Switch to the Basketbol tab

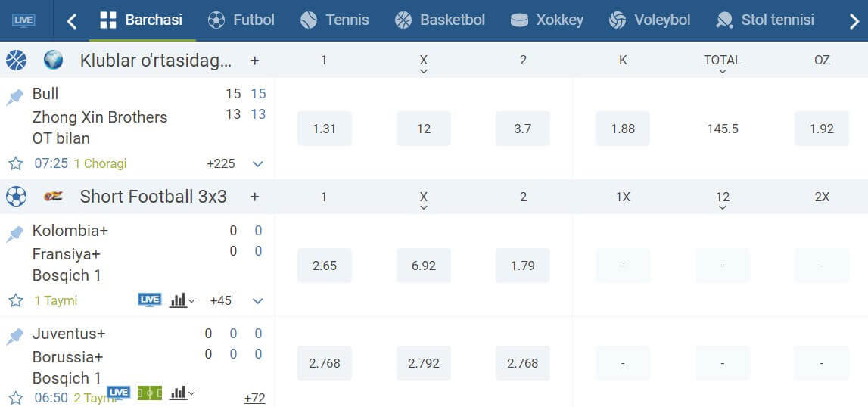[x=440, y=20]
